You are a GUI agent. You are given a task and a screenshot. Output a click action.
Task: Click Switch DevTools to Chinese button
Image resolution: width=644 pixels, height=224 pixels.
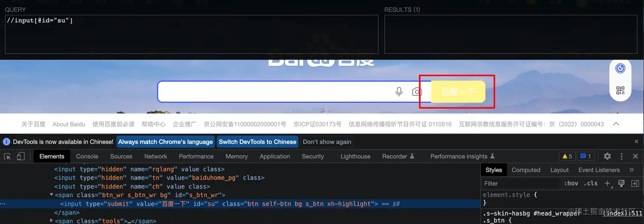(257, 142)
